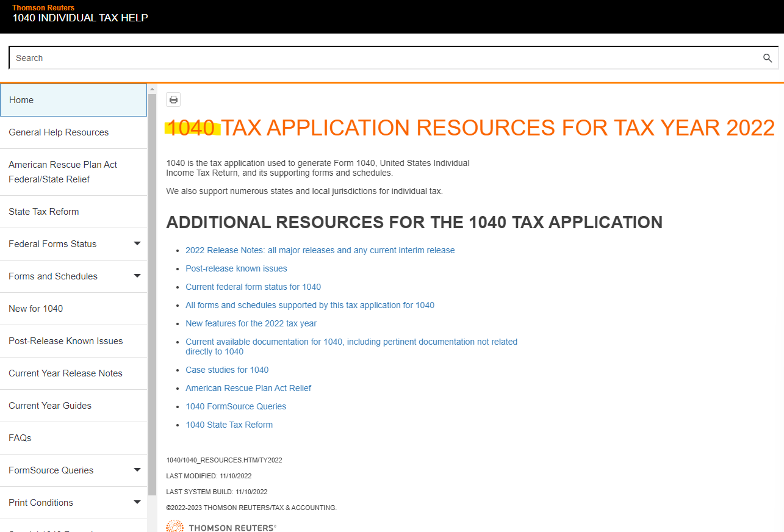Click the Thomson Reuters logo in footer
Viewport: 784px width, 532px height.
pyautogui.click(x=221, y=527)
